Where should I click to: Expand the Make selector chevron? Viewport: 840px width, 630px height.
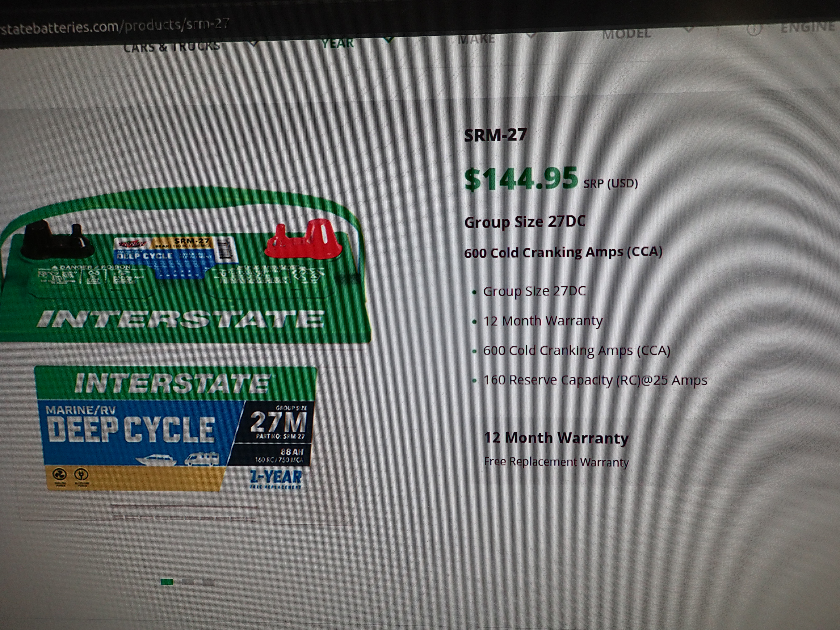point(531,35)
